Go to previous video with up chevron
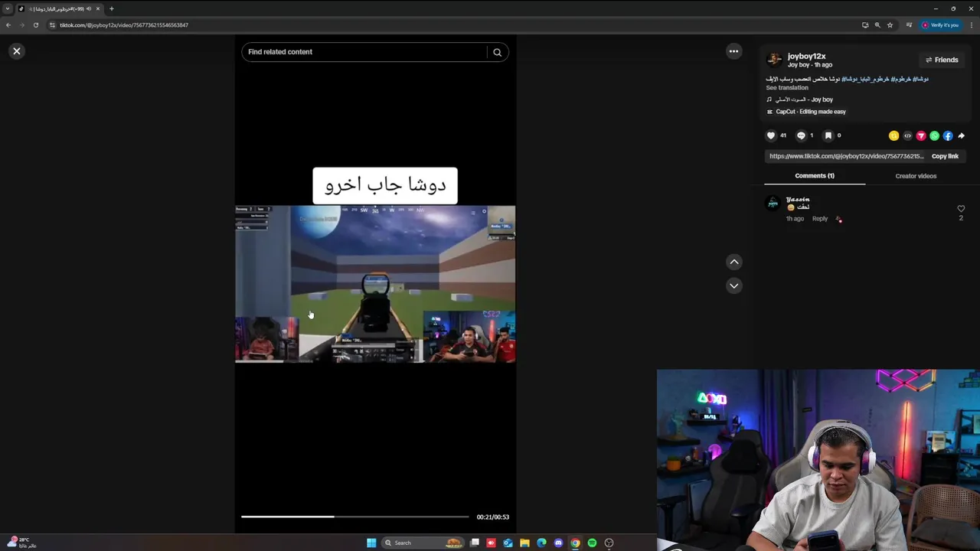This screenshot has width=980, height=551. pyautogui.click(x=733, y=262)
